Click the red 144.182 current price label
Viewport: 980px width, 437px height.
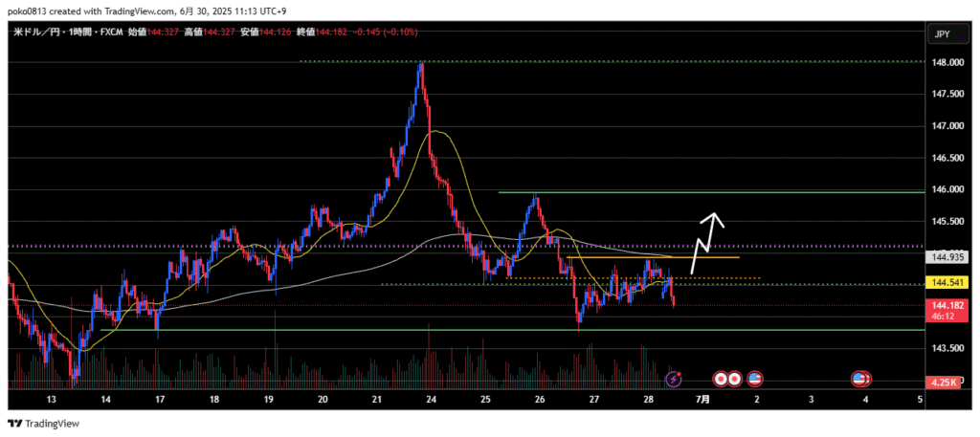(948, 305)
